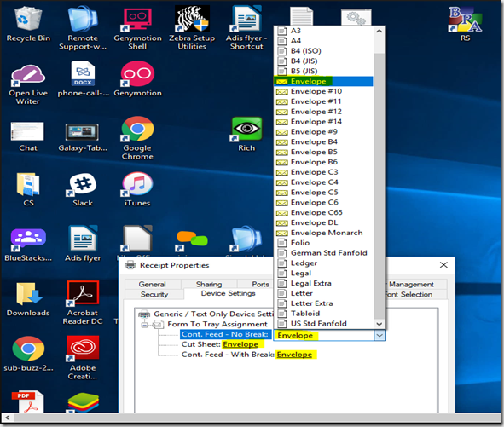Viewport: 504px width, 427px height.
Task: Launch iTunes from the desktop
Action: pos(137,189)
